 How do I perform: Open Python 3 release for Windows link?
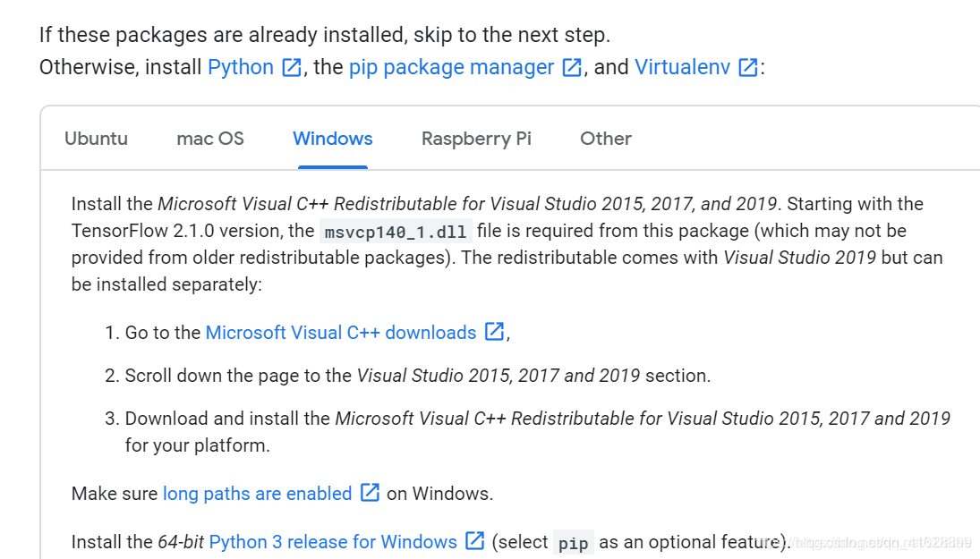pos(333,541)
